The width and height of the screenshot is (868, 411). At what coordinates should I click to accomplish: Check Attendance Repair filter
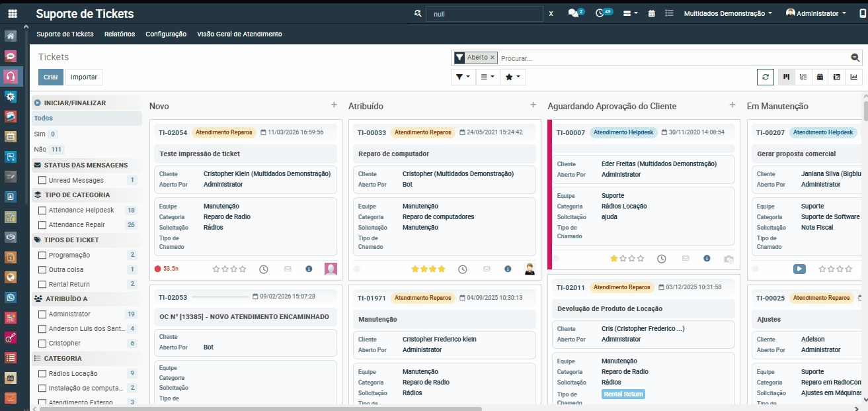42,225
